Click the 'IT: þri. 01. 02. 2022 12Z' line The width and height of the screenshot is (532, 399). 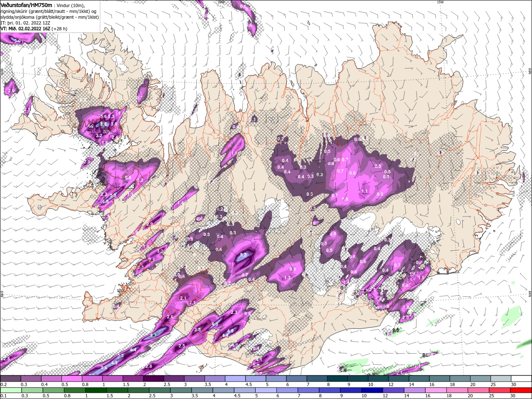[x=25, y=23]
